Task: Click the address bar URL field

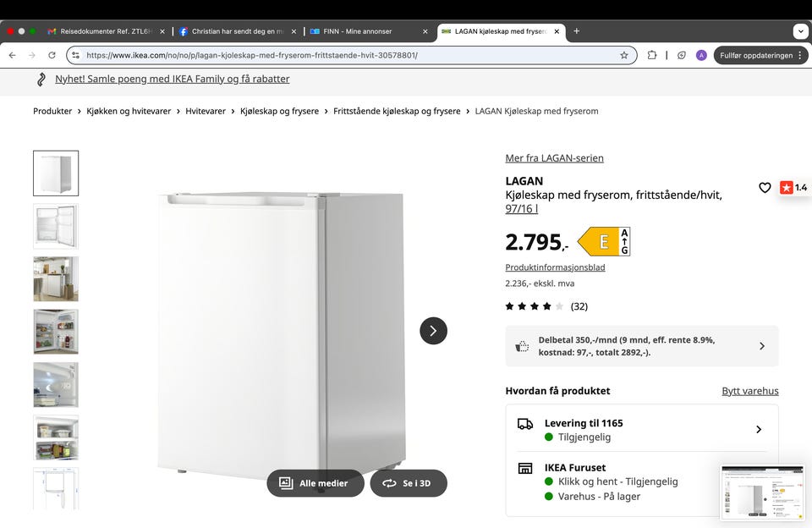Action: pos(351,56)
